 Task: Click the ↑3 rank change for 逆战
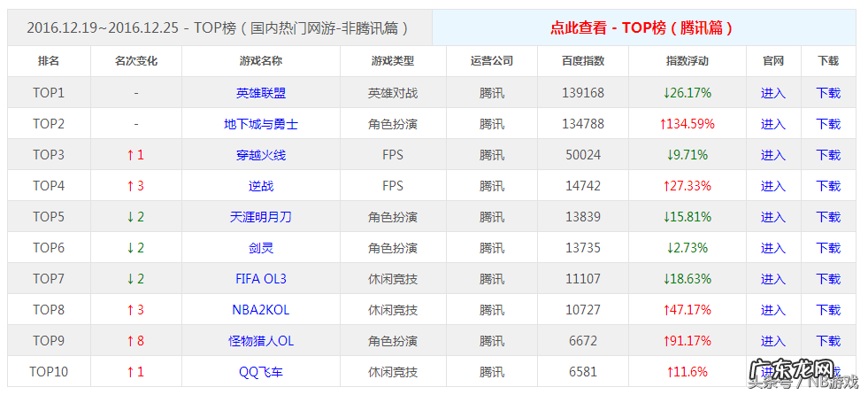coord(135,186)
